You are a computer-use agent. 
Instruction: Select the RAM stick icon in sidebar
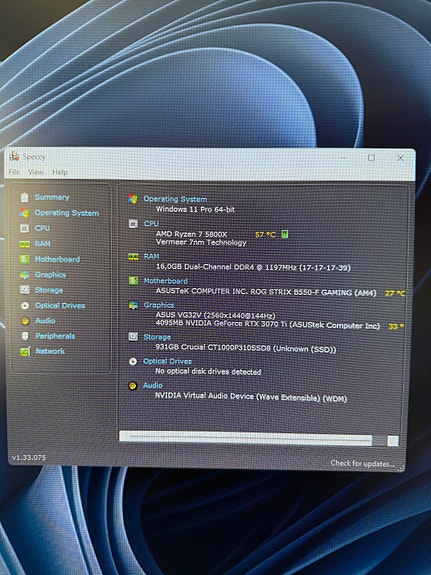[25, 244]
